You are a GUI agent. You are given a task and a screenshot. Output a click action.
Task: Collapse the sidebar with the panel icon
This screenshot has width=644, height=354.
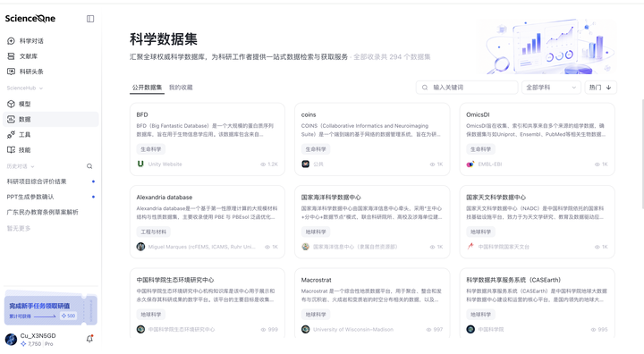click(x=90, y=19)
